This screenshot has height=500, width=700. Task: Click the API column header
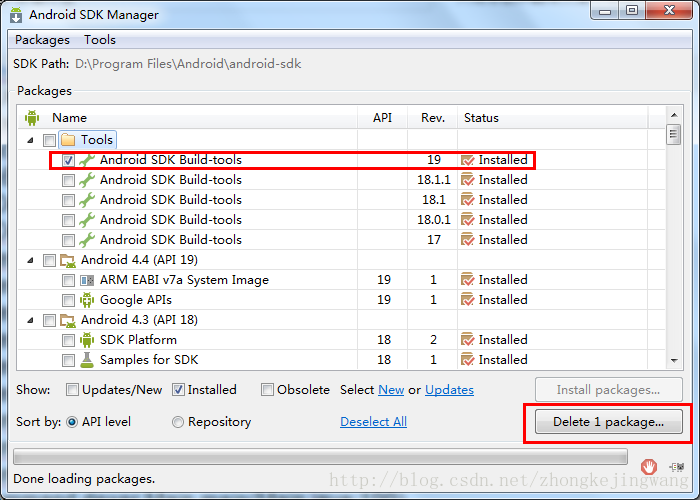383,118
